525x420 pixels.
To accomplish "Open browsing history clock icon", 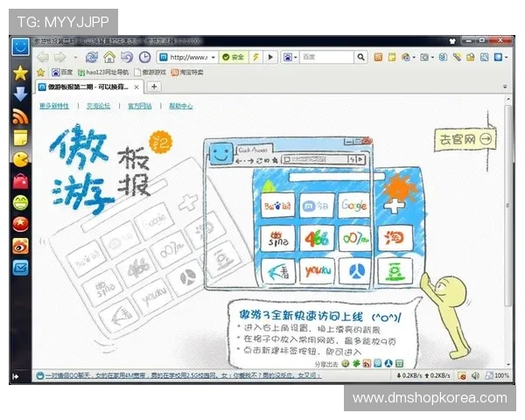I will [x=144, y=57].
